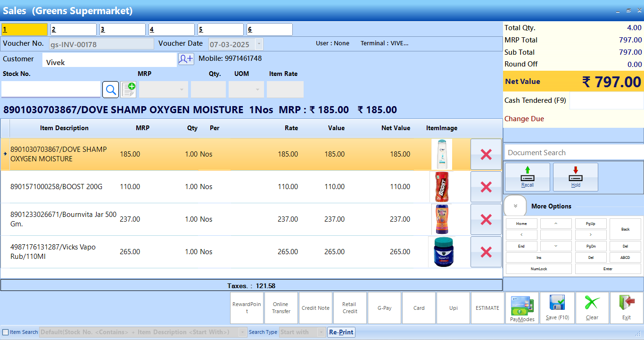The height and width of the screenshot is (340, 644).
Task: Switch to bill tab 5
Action: 221,30
